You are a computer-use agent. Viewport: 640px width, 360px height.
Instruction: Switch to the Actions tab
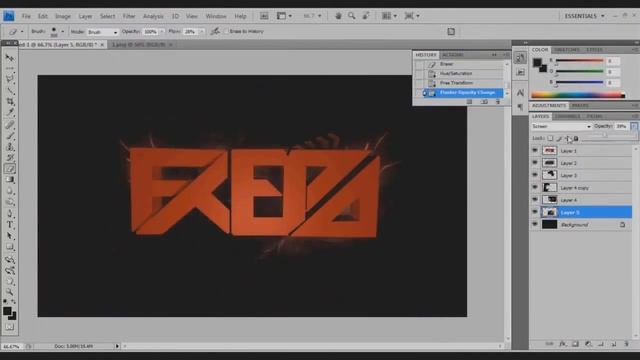coord(453,55)
